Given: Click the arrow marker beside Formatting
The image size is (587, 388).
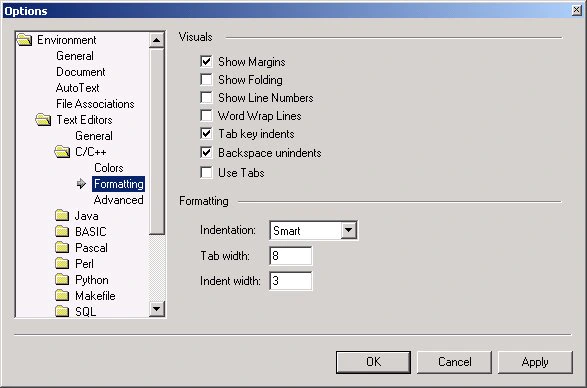Looking at the screenshot, I should (x=81, y=184).
